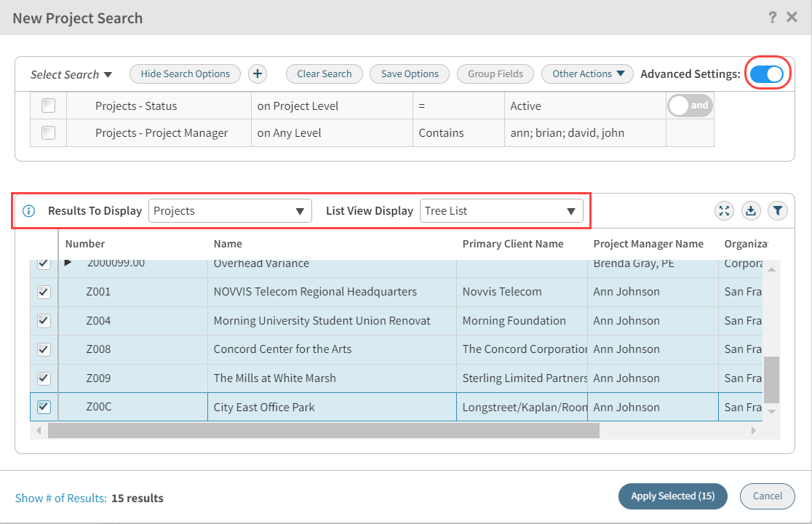Click the Apply Selected (15) button
Screen dimensions: 812x524
coord(672,496)
